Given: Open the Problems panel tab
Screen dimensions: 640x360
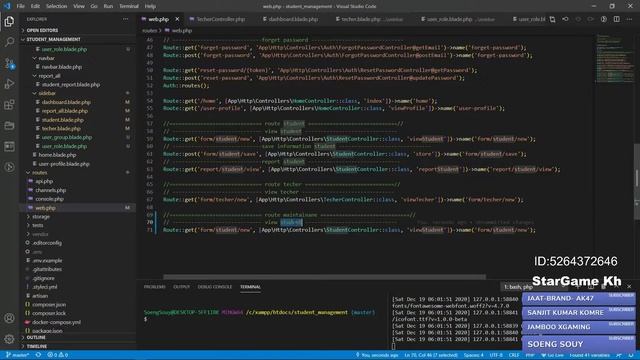Looking at the screenshot, I should (x=155, y=287).
